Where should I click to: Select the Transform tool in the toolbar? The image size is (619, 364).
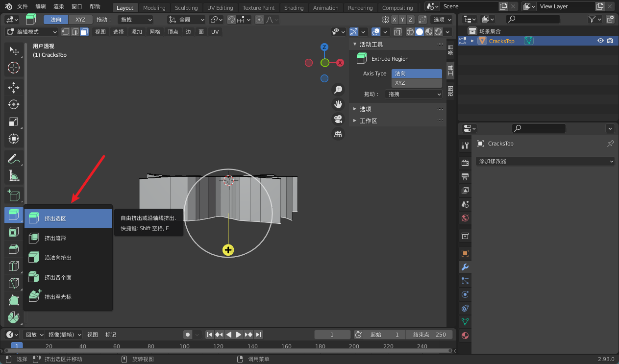[x=14, y=139]
